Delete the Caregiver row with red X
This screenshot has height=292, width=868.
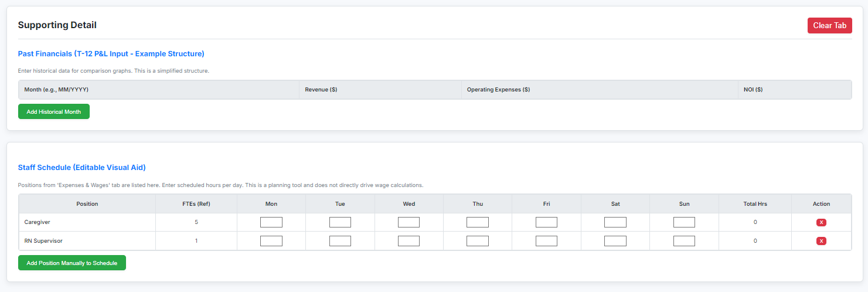coord(821,222)
